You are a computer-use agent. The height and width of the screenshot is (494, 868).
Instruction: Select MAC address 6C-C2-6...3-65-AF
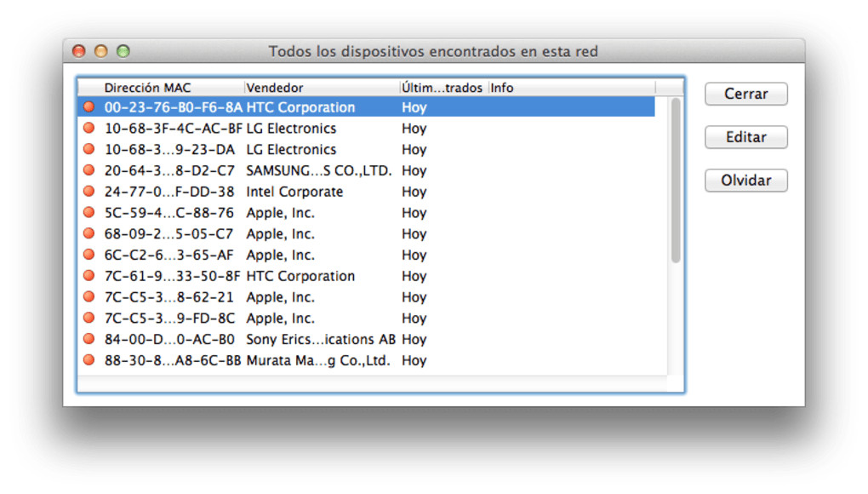pyautogui.click(x=168, y=255)
